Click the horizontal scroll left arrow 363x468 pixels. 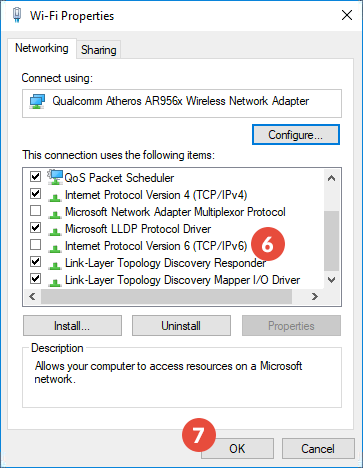32,296
